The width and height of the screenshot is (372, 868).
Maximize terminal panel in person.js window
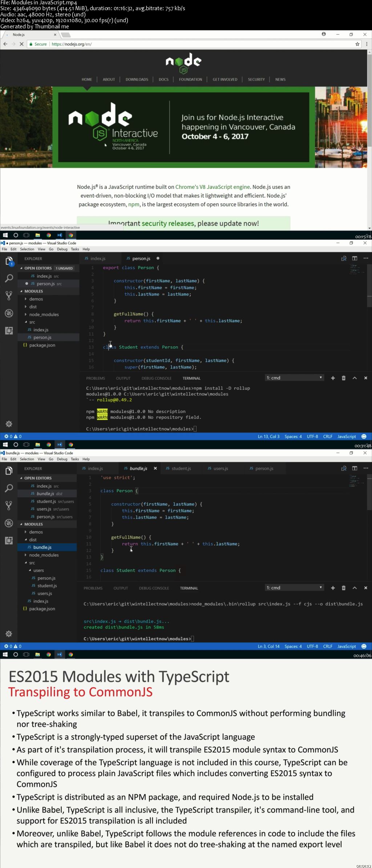[355, 378]
